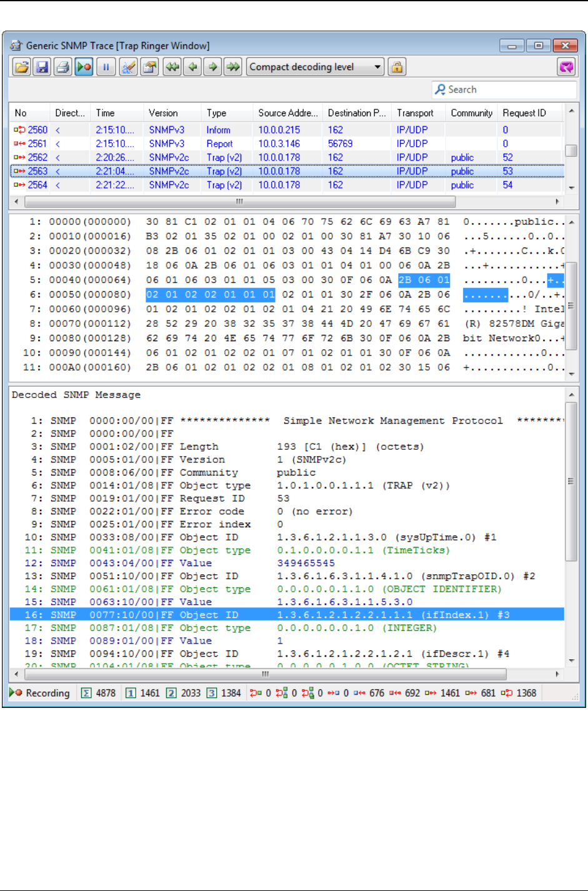Clear the trace with the eraser icon

(128, 67)
